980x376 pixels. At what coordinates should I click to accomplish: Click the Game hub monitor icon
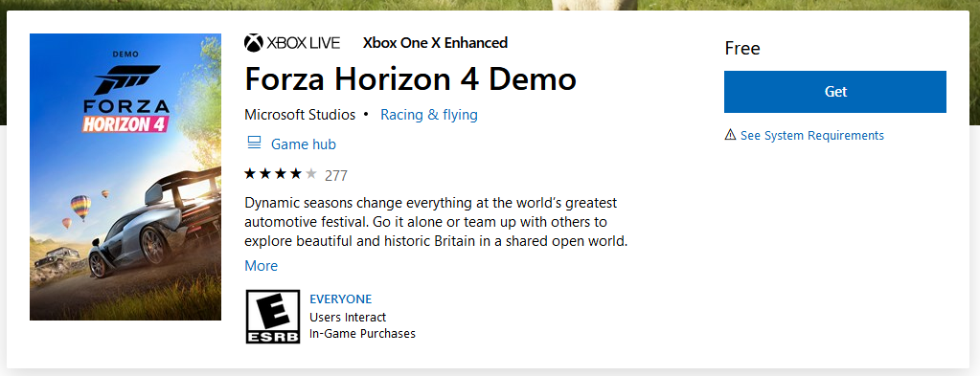254,144
